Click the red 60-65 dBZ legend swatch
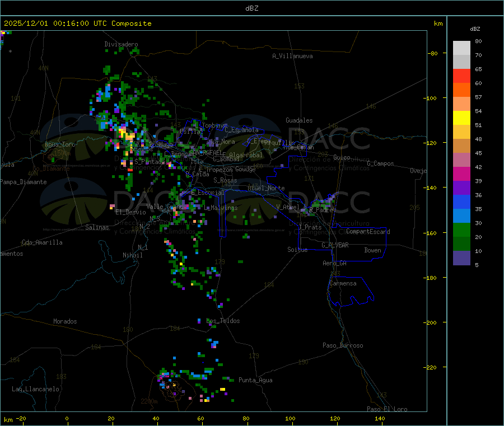Screen dimensions: 504x426 pyautogui.click(x=461, y=76)
